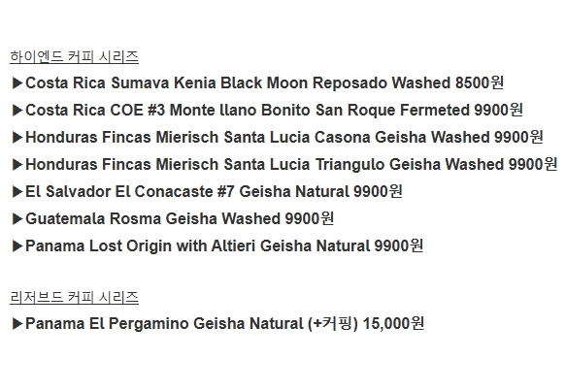
Task: Click the triangle next to El Salvador El Conacaste
Action: tap(17, 192)
